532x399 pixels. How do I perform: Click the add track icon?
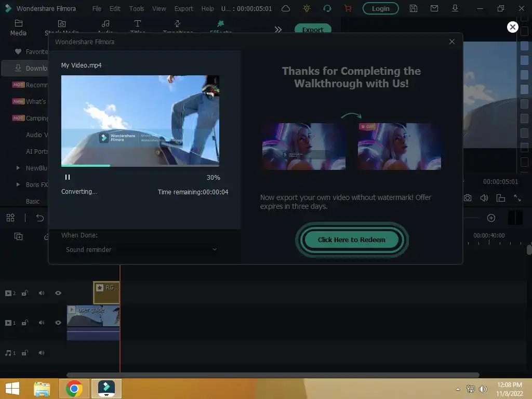coord(18,236)
